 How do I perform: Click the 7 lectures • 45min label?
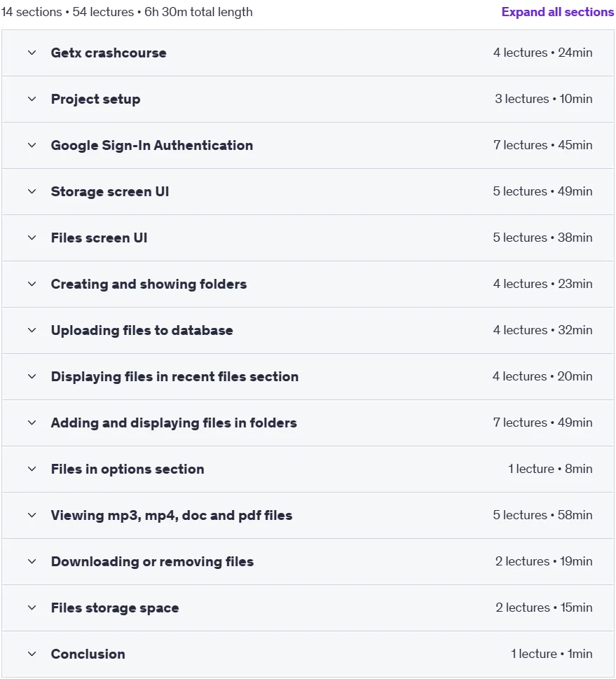click(543, 145)
